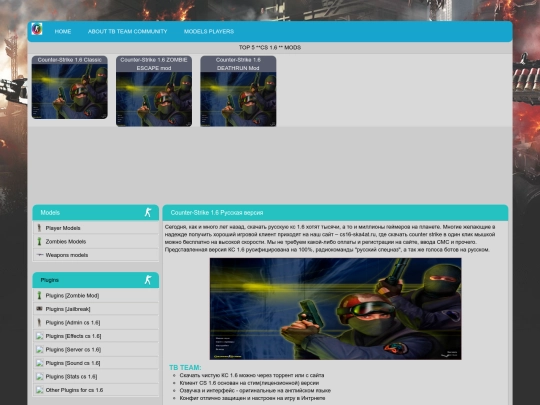Click the Plugins [Sound cs 1.6] image icon
Image resolution: width=540 pixels, height=405 pixels.
pos(40,363)
